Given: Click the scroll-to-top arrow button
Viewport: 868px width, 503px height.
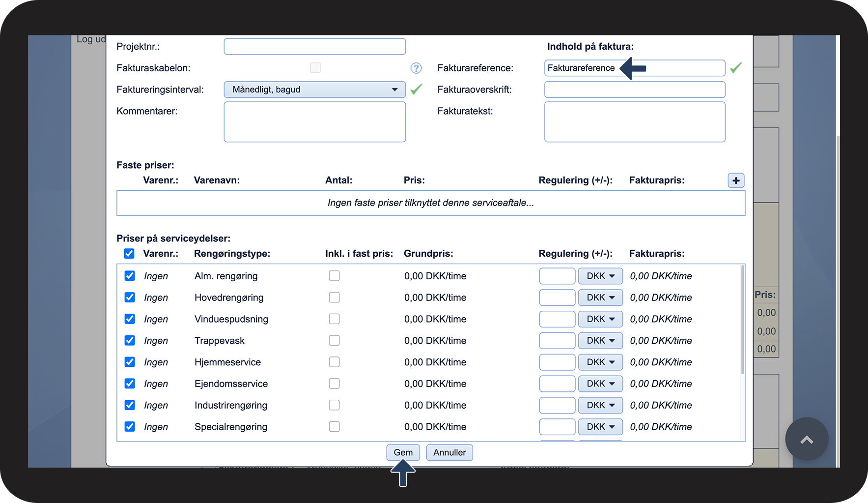Looking at the screenshot, I should [806, 439].
